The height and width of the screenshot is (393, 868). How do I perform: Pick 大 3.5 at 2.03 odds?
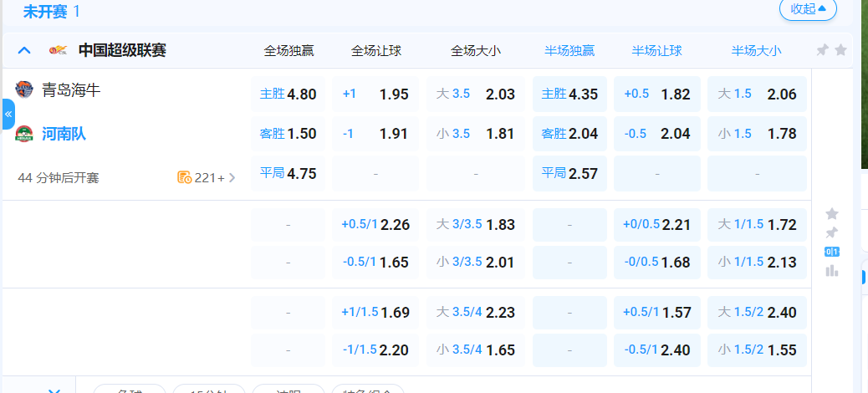click(x=475, y=94)
